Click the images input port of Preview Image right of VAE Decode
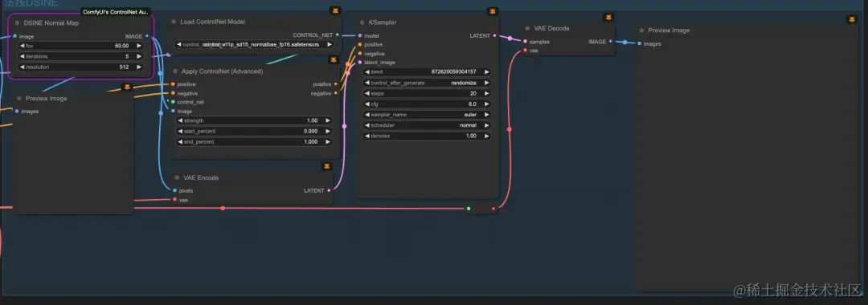 click(x=639, y=43)
